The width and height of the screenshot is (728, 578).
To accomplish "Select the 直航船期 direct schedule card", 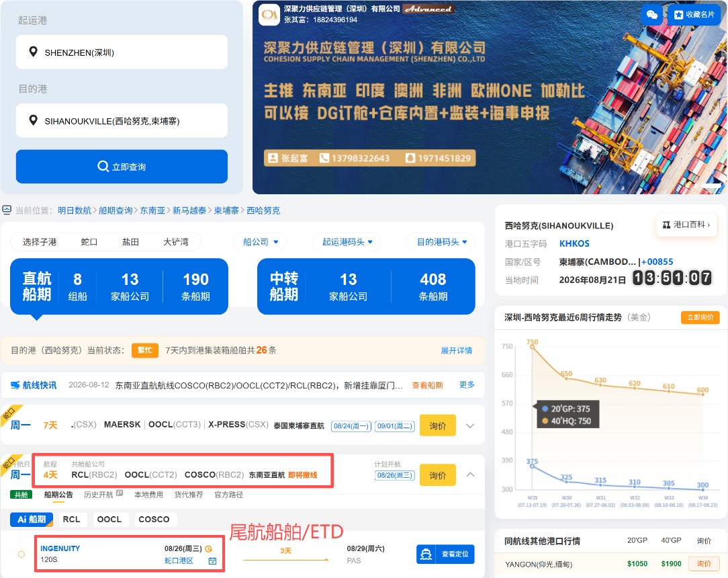I will tap(119, 286).
